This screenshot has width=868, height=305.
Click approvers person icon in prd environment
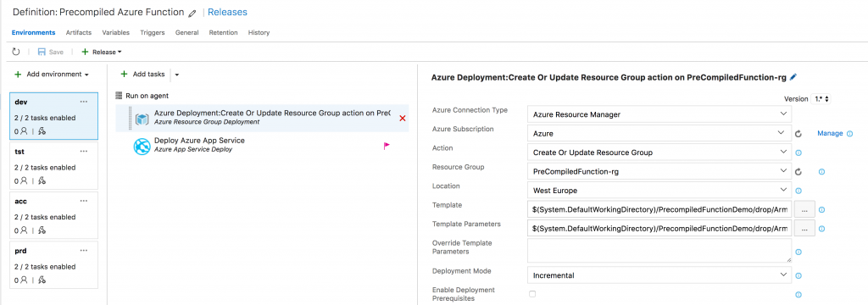24,280
